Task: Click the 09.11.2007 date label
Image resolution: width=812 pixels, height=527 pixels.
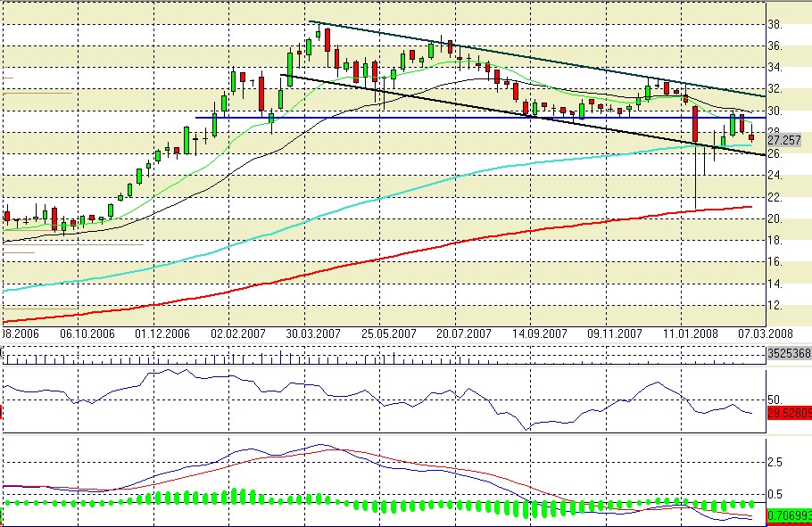Action: 615,333
